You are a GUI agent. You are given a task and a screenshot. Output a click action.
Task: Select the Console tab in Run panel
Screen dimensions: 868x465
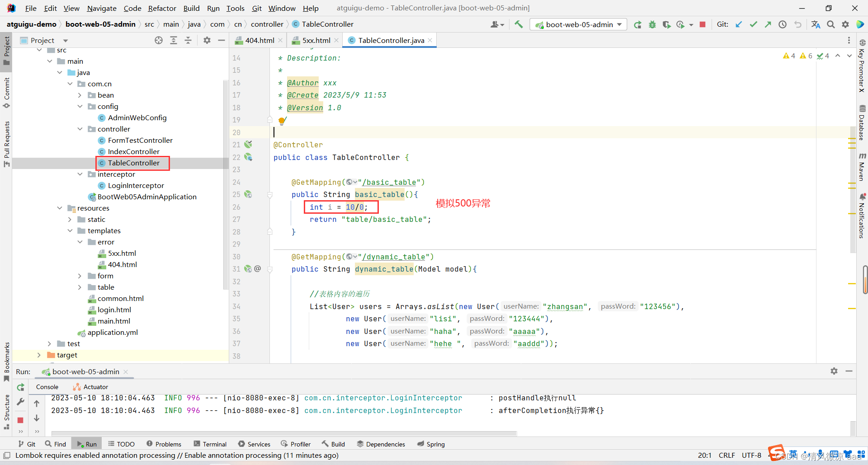(x=47, y=387)
